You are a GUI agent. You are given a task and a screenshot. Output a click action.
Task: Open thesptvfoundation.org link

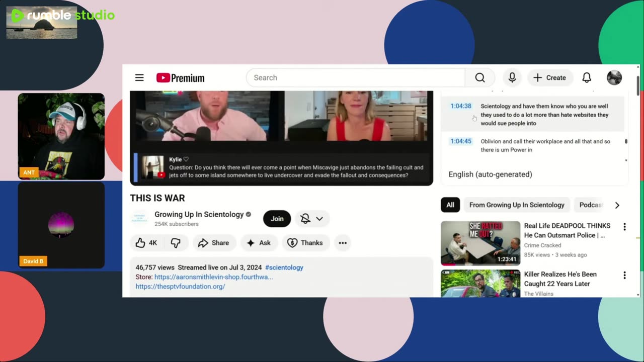tap(180, 287)
